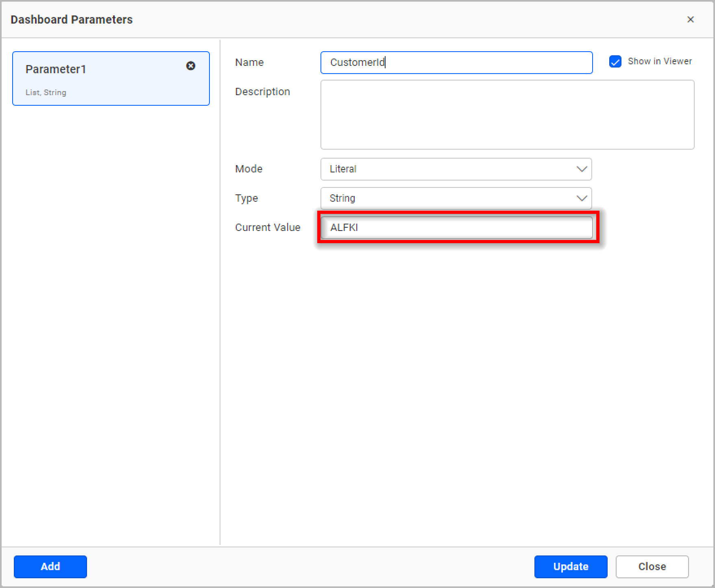Close the Dashboard Parameters dialog via X
Viewport: 715px width, 588px height.
pos(690,19)
